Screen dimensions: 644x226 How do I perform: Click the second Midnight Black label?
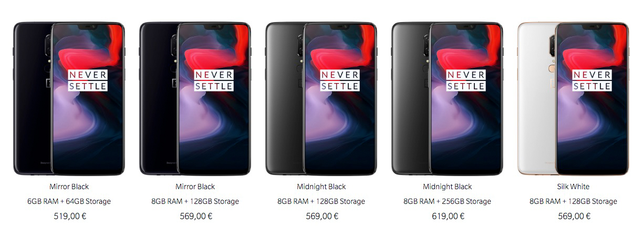click(448, 187)
